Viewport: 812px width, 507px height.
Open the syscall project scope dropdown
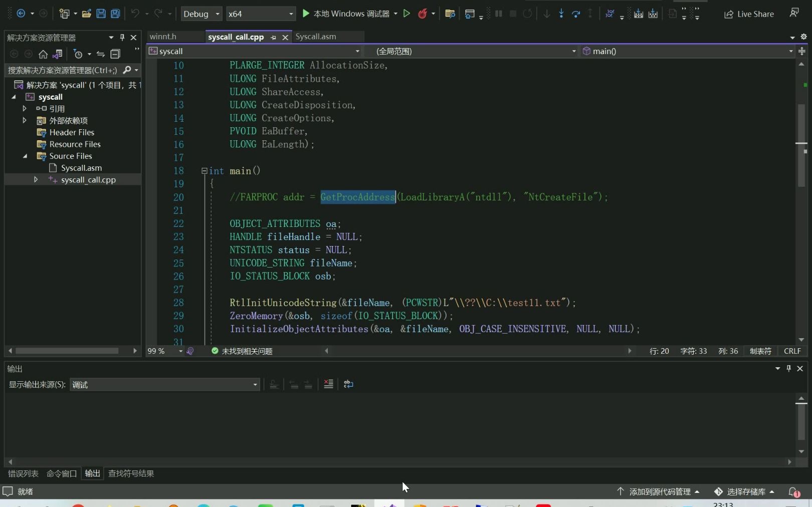point(255,51)
